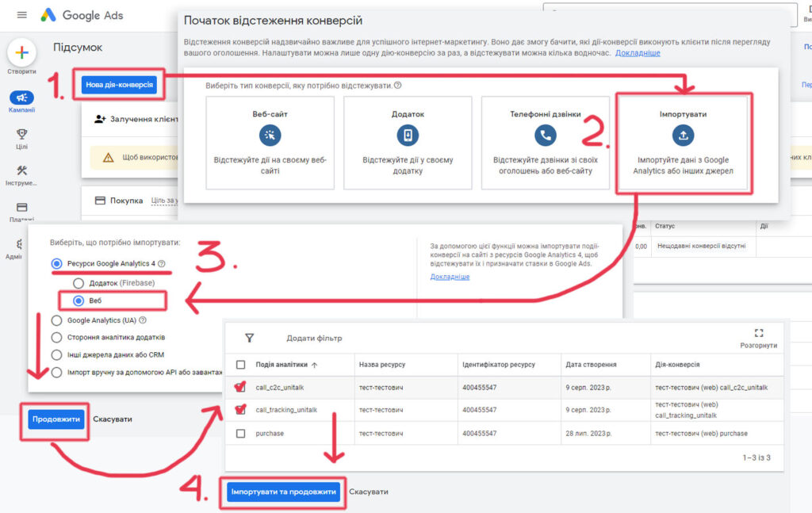
Task: Open Campaigns megaphone icon in sidebar
Action: [21, 98]
